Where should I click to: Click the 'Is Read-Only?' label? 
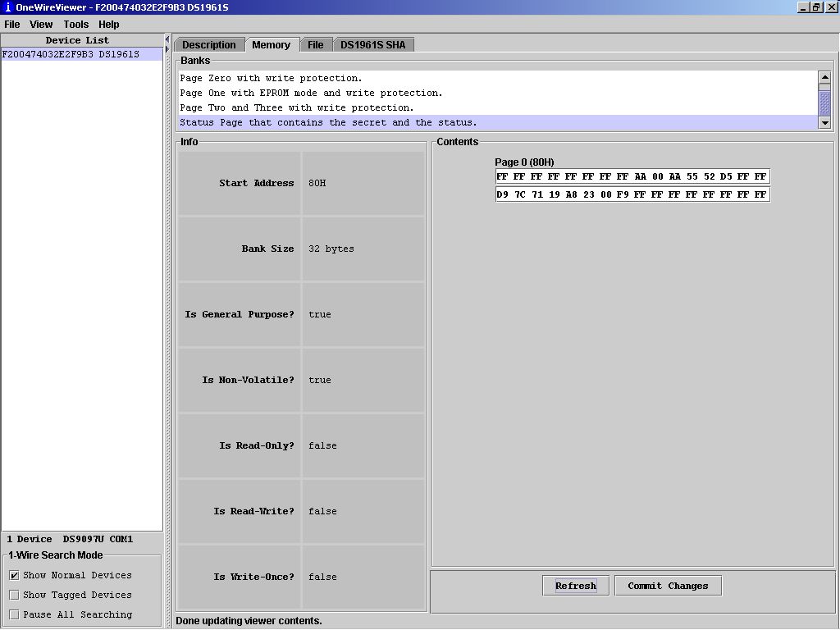click(257, 445)
